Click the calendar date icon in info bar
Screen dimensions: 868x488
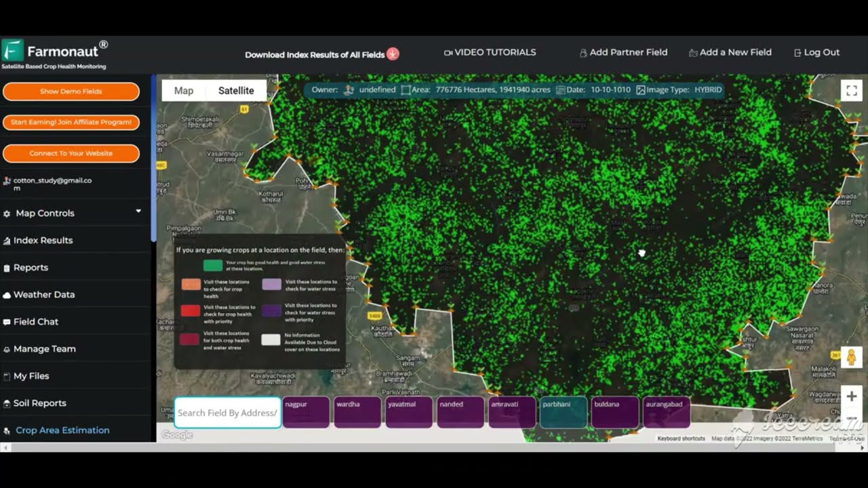pos(560,89)
